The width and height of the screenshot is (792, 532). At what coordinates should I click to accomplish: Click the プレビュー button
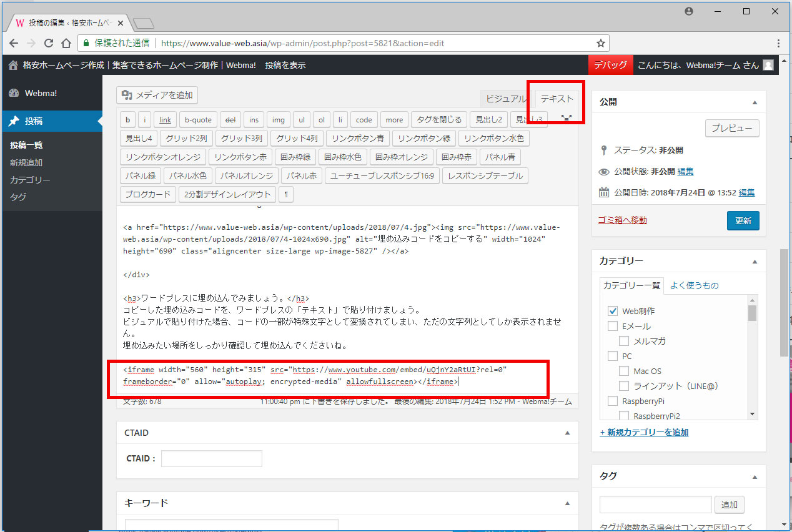pyautogui.click(x=732, y=128)
